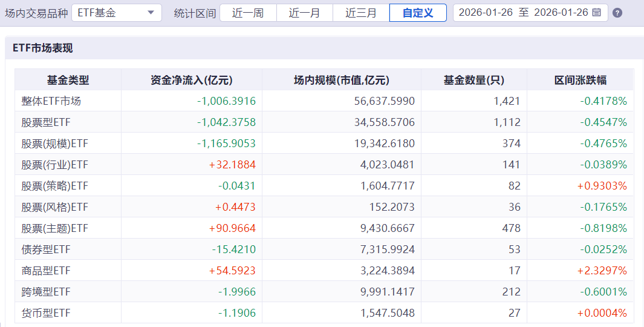
Task: Click net inflow value +0.4473
Action: click(235, 207)
